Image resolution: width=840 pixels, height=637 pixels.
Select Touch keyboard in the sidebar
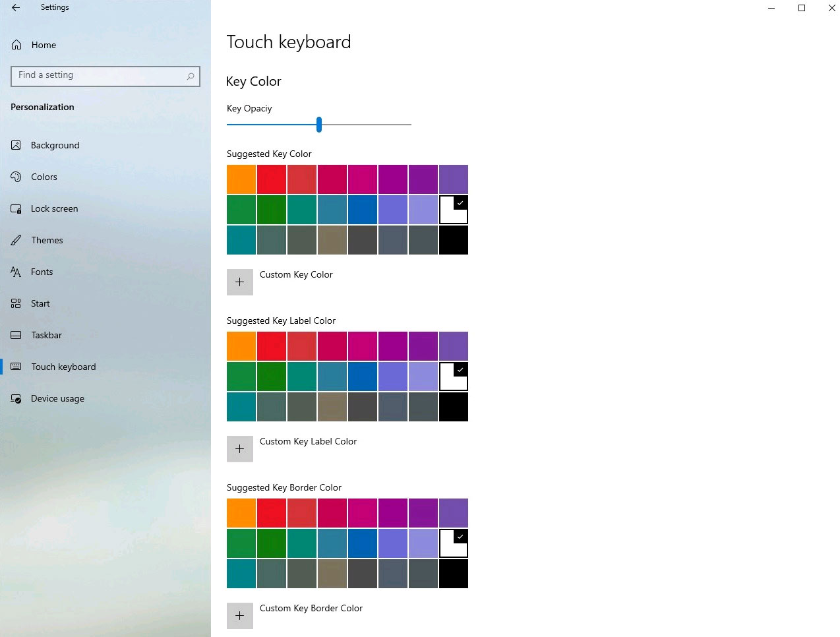pos(63,367)
